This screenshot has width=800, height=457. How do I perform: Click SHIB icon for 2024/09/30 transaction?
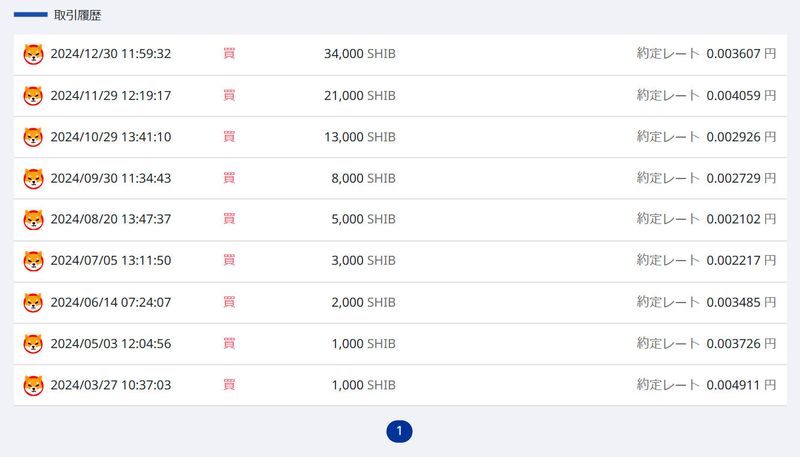click(x=34, y=179)
